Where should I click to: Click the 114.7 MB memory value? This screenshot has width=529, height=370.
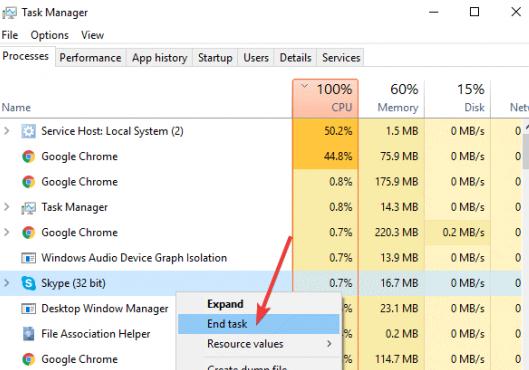(397, 359)
